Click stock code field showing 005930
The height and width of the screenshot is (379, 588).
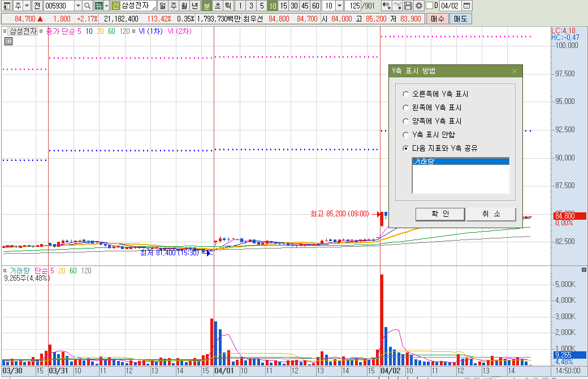58,6
